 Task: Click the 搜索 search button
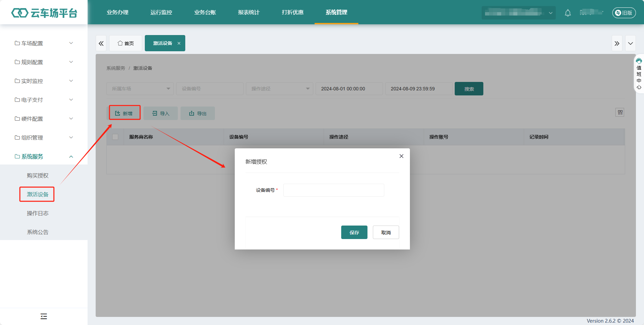click(x=469, y=89)
